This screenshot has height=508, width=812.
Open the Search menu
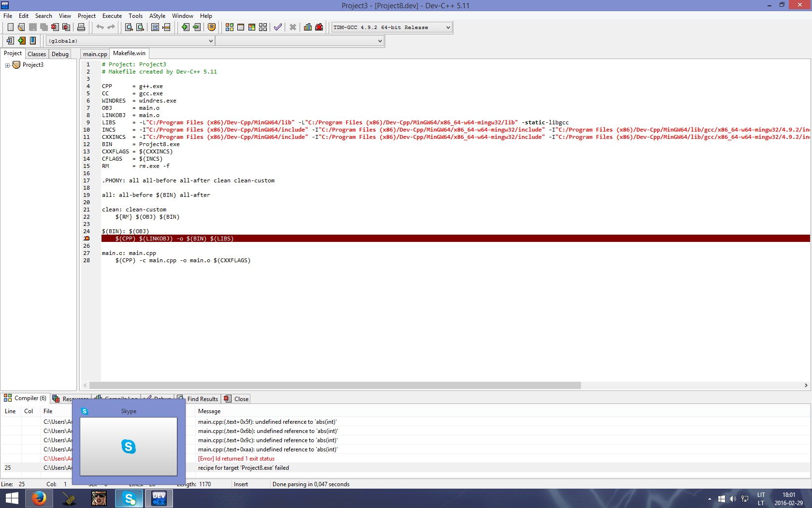click(x=43, y=15)
